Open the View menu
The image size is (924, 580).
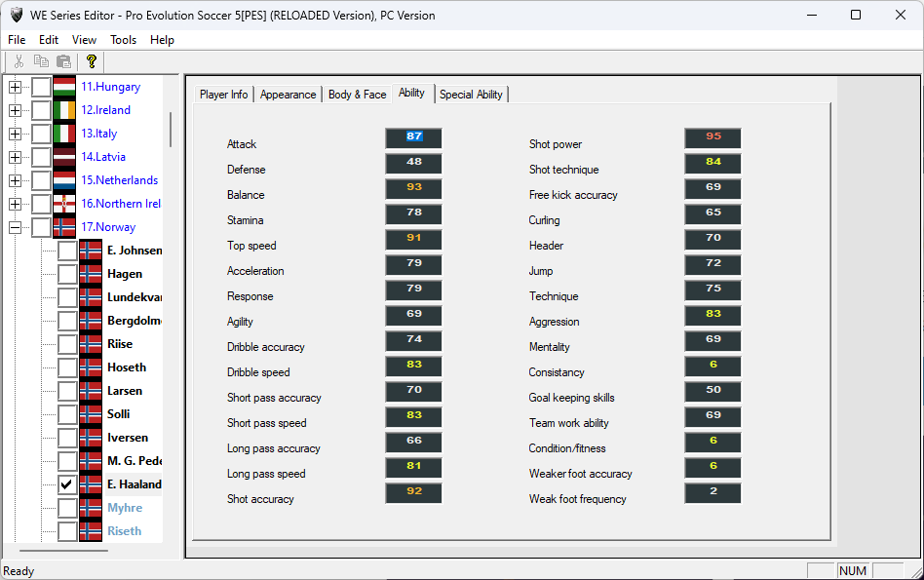pyautogui.click(x=84, y=40)
